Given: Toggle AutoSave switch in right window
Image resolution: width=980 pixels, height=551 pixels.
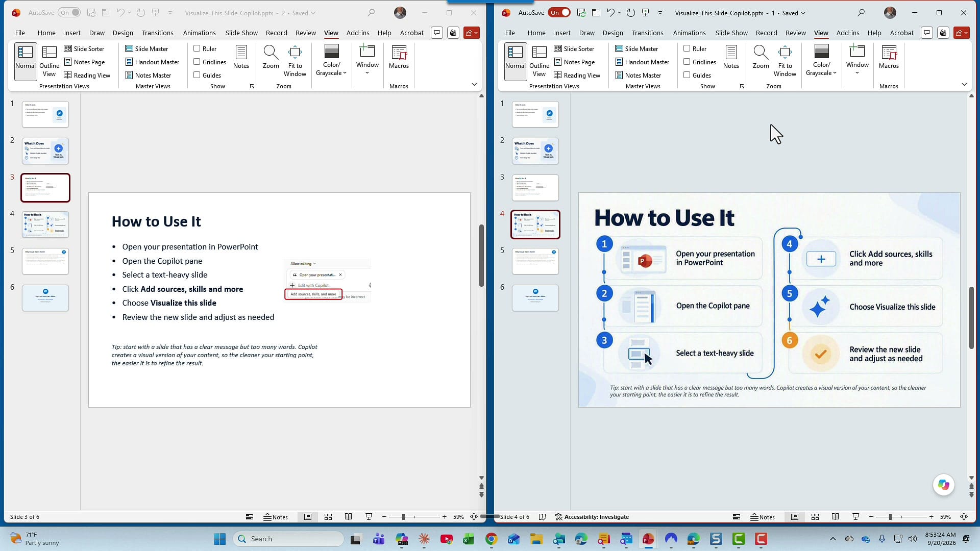Looking at the screenshot, I should click(559, 13).
